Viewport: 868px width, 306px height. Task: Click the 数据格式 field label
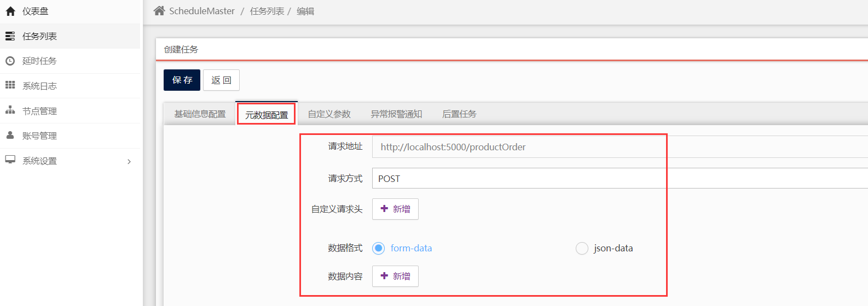click(x=345, y=248)
